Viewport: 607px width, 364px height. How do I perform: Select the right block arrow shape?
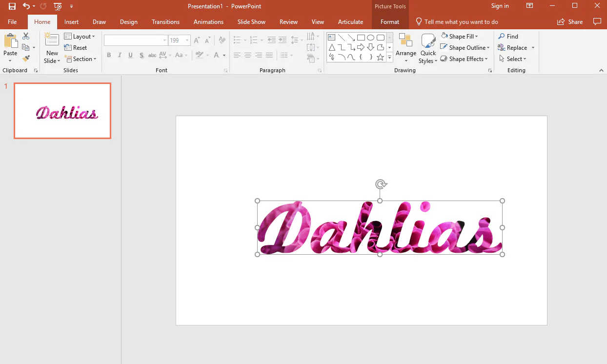[361, 47]
